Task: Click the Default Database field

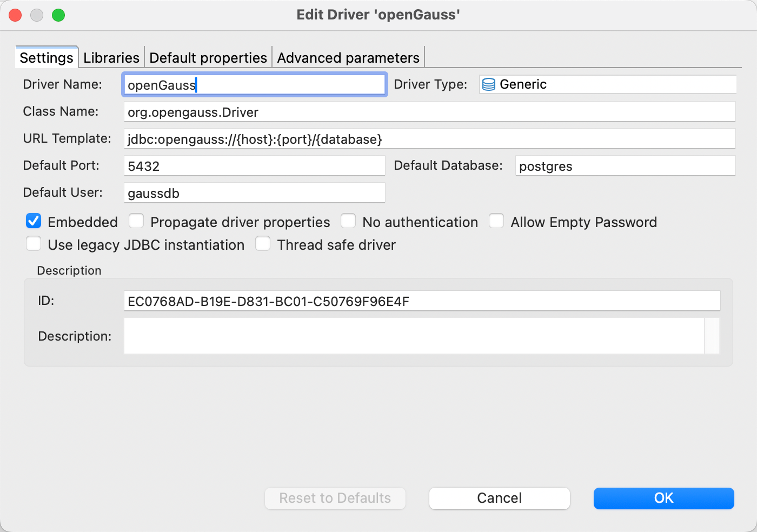Action: pyautogui.click(x=625, y=166)
